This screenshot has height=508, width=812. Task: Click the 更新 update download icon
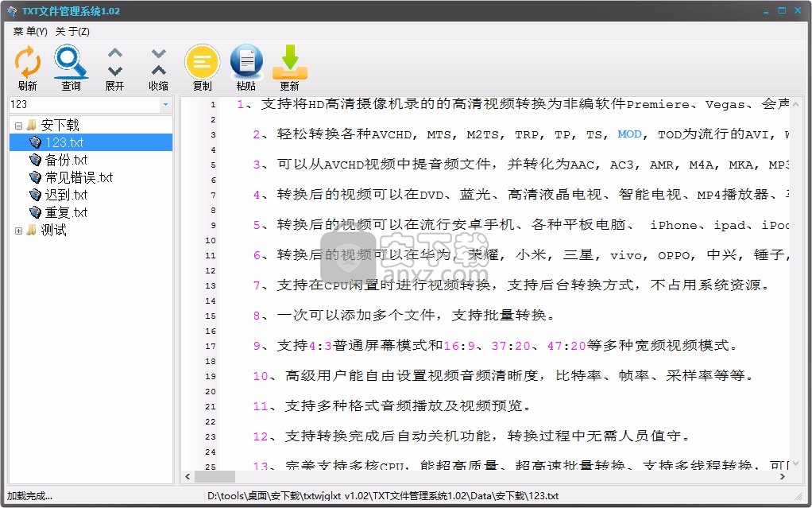pyautogui.click(x=290, y=62)
